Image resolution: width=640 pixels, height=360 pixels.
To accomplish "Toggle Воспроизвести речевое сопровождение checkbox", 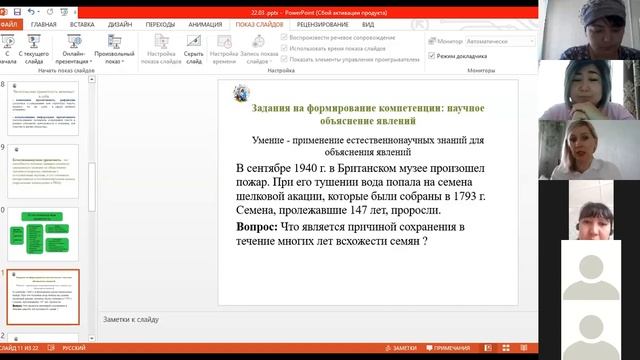I will [284, 38].
